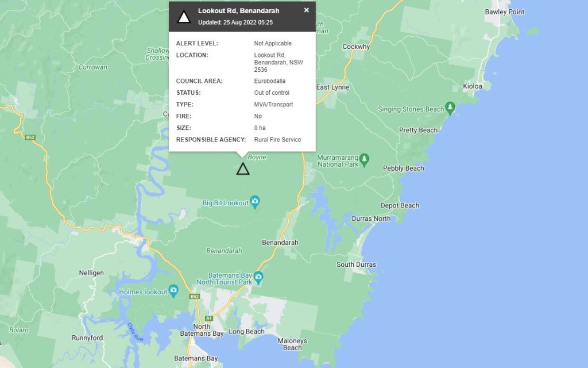This screenshot has height=368, width=588.
Task: Click the Bawley Point town label
Action: coord(504,12)
